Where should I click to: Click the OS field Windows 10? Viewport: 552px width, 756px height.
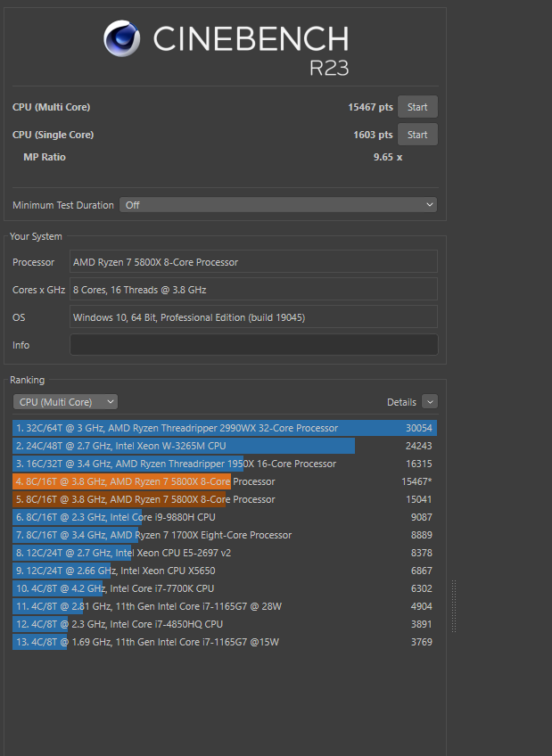253,317
